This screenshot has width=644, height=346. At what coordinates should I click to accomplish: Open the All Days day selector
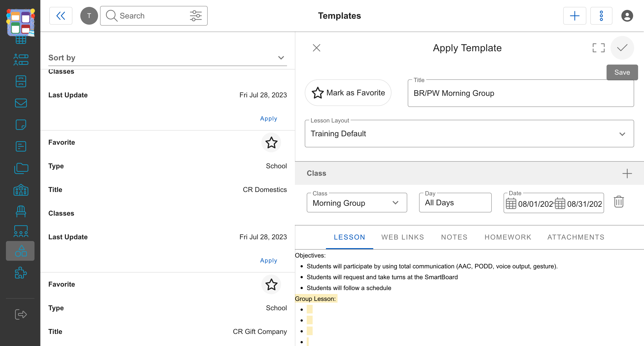[455, 203]
